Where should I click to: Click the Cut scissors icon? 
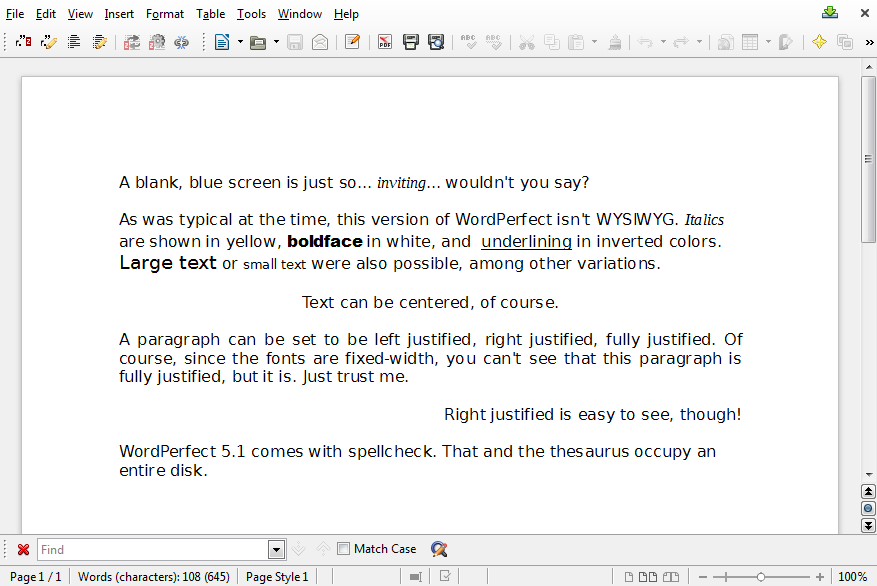tap(526, 42)
